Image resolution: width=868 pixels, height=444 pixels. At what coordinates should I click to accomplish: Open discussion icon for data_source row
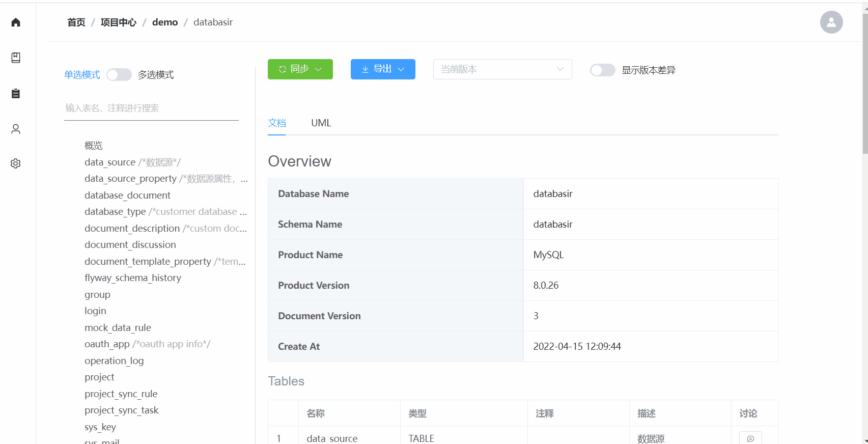[750, 438]
